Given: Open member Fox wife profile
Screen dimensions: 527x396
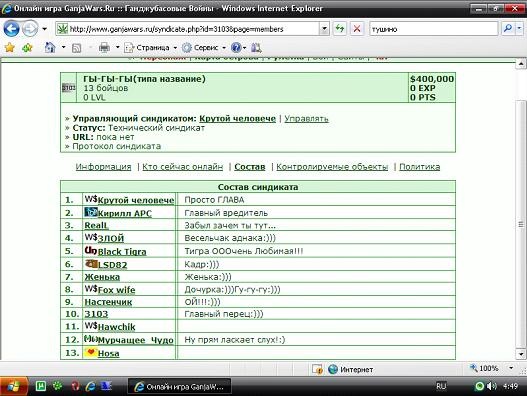Looking at the screenshot, I should click(x=116, y=290).
